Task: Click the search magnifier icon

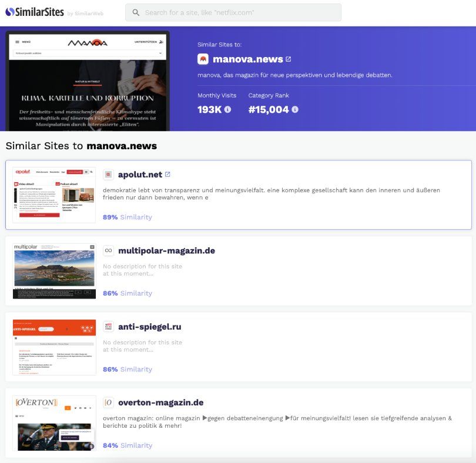Action: coord(136,12)
